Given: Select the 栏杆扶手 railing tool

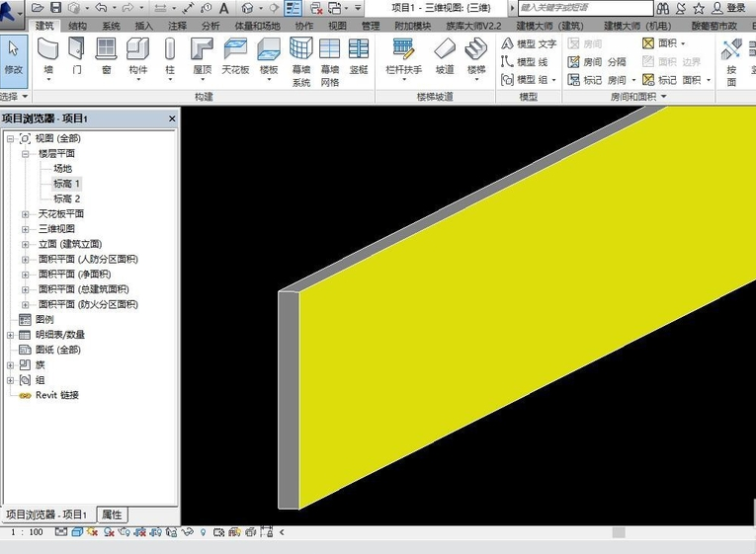Looking at the screenshot, I should click(x=404, y=59).
